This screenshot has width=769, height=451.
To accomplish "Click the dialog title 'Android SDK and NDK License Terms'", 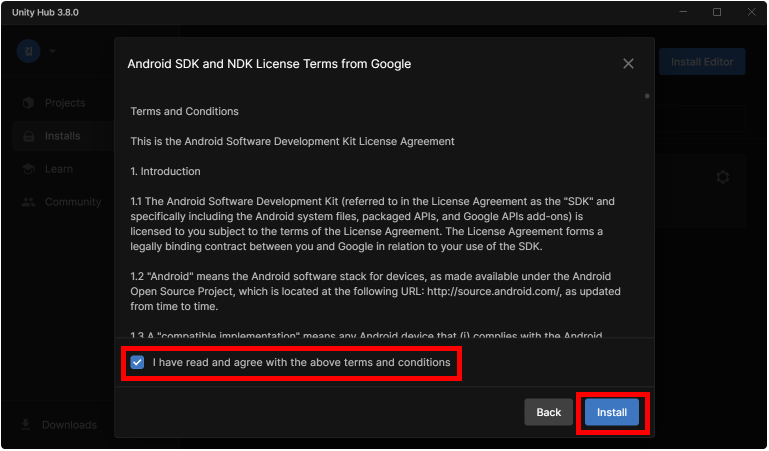I will tap(269, 64).
